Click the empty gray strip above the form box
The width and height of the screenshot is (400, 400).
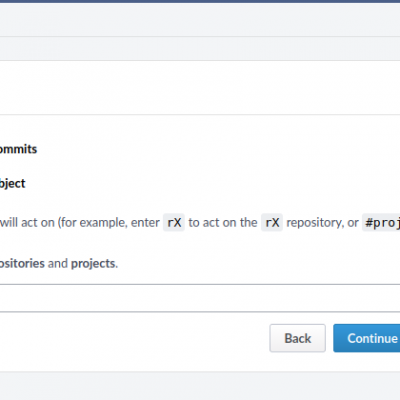click(200, 48)
